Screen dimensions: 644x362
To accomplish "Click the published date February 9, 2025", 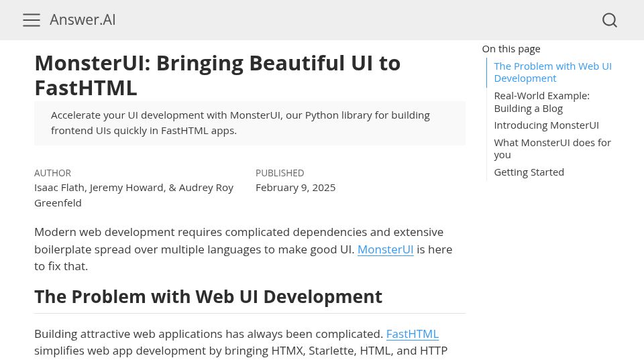I will (295, 188).
